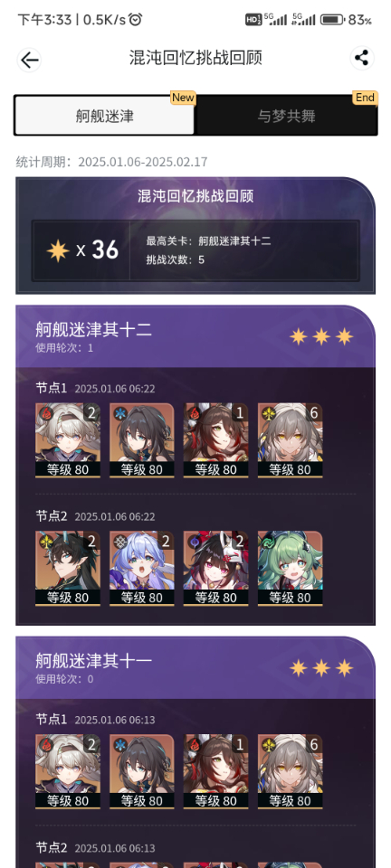Tap the End badge on second tab
This screenshot has width=391, height=868.
(365, 98)
